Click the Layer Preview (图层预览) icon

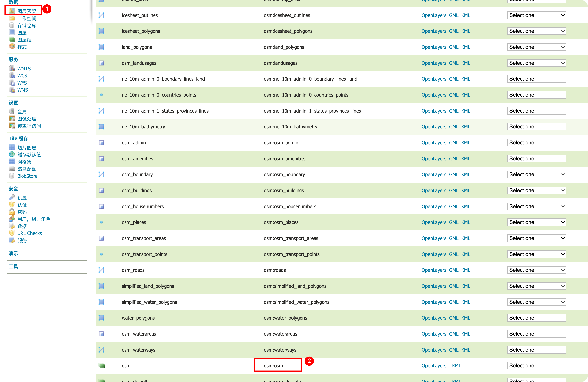pos(12,11)
